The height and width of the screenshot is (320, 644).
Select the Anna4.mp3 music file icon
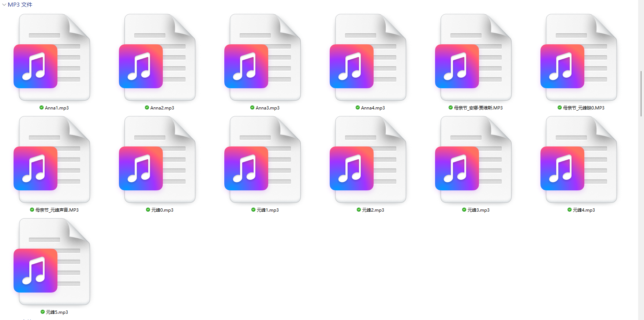[368, 57]
